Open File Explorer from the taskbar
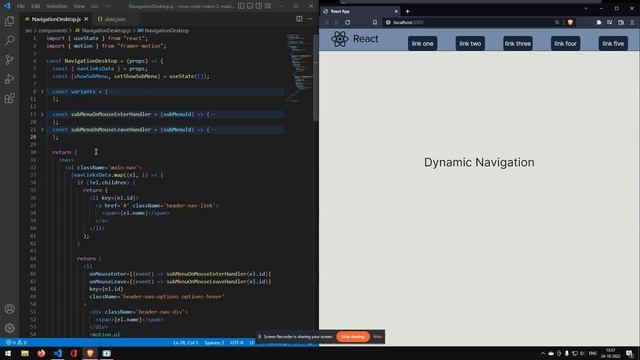 click(x=25, y=353)
